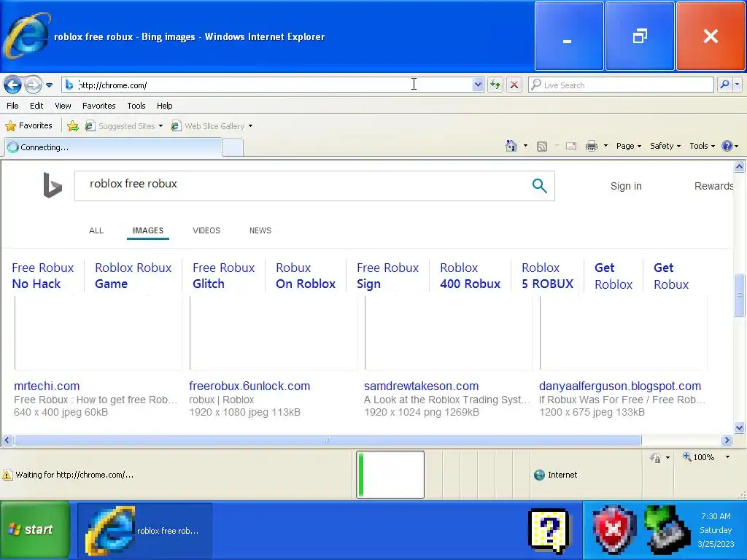The height and width of the screenshot is (560, 747).
Task: Click the Rewards link
Action: coord(713,186)
